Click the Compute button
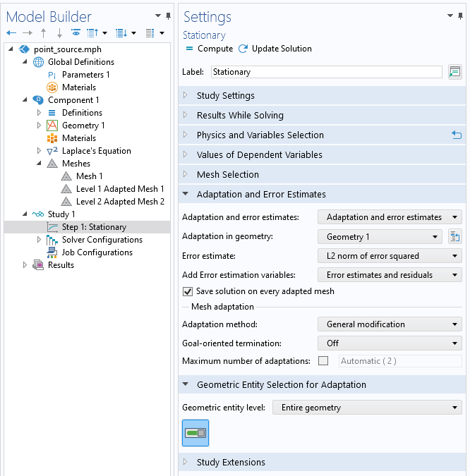Viewport: 470px width, 476px height. [210, 49]
